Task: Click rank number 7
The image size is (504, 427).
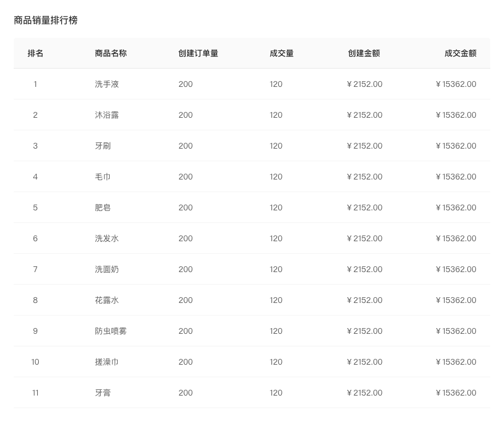Action: (x=35, y=269)
